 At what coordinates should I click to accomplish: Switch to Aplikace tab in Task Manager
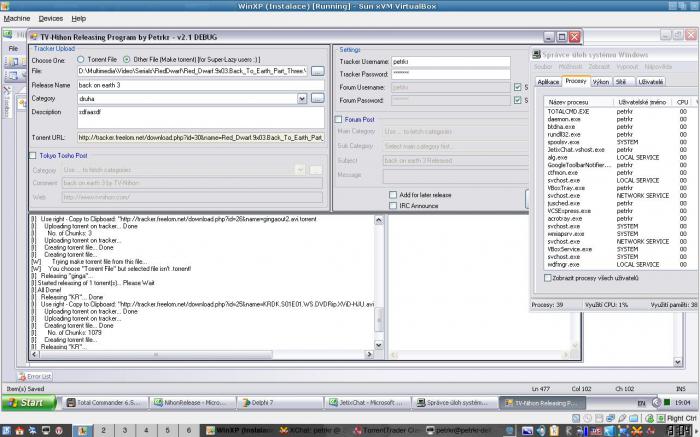(548, 82)
